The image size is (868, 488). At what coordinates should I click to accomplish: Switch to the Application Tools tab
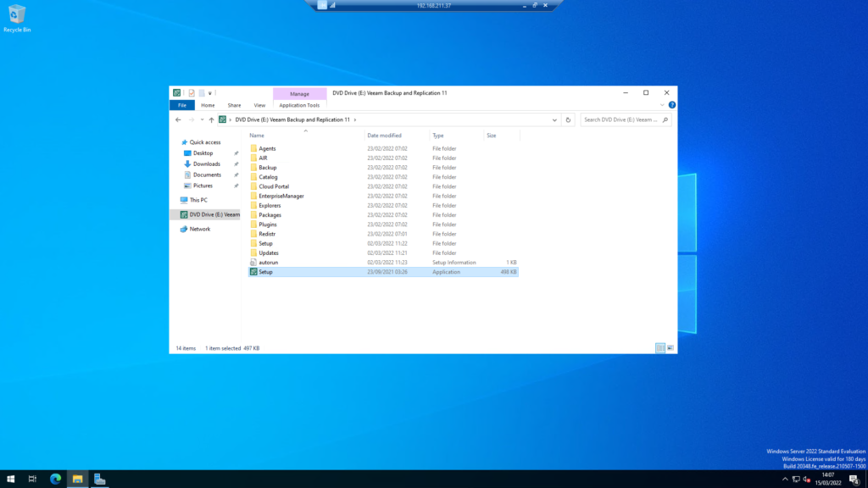pos(299,105)
